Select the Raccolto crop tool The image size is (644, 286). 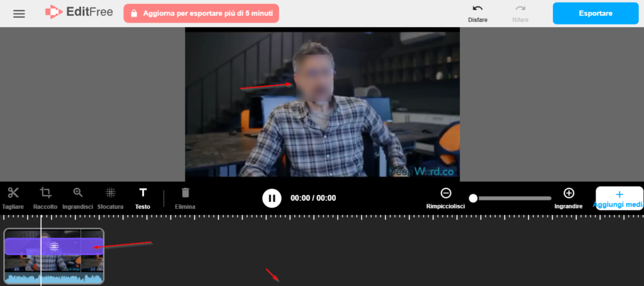45,198
